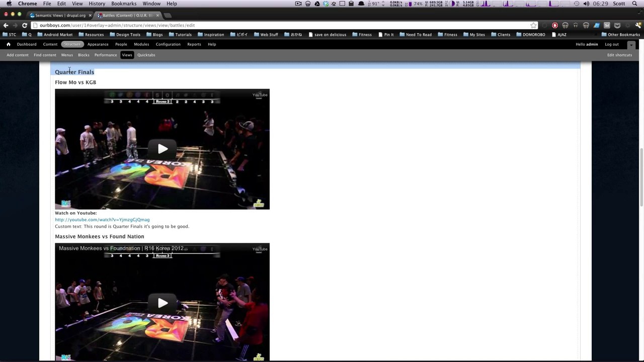The width and height of the screenshot is (644, 362).
Task: Click the Add content shortcut
Action: point(18,55)
